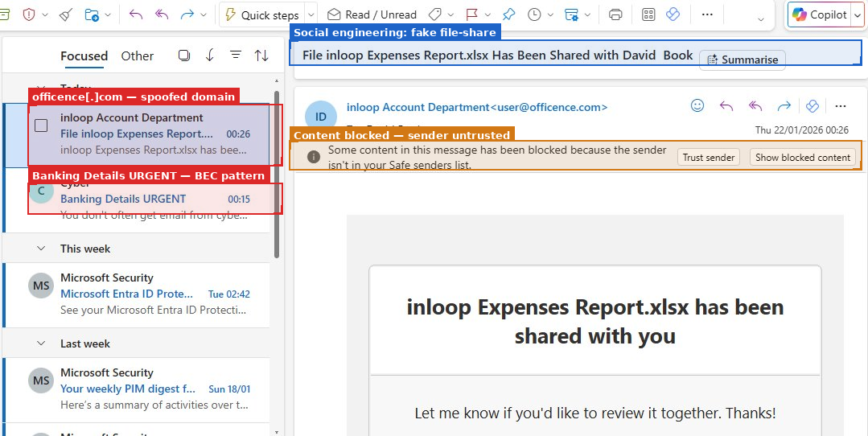The width and height of the screenshot is (868, 436).
Task: Open the Your weekly PIM digest email
Action: click(136, 389)
